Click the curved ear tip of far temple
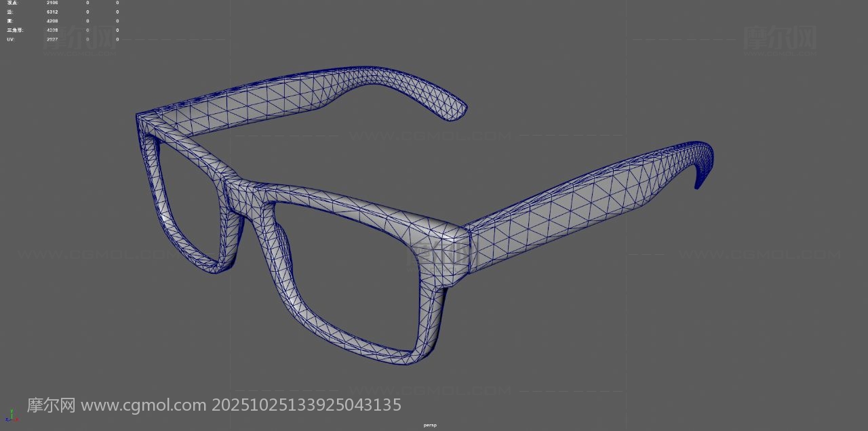Viewport: 868px width, 431px height. pyautogui.click(x=456, y=109)
